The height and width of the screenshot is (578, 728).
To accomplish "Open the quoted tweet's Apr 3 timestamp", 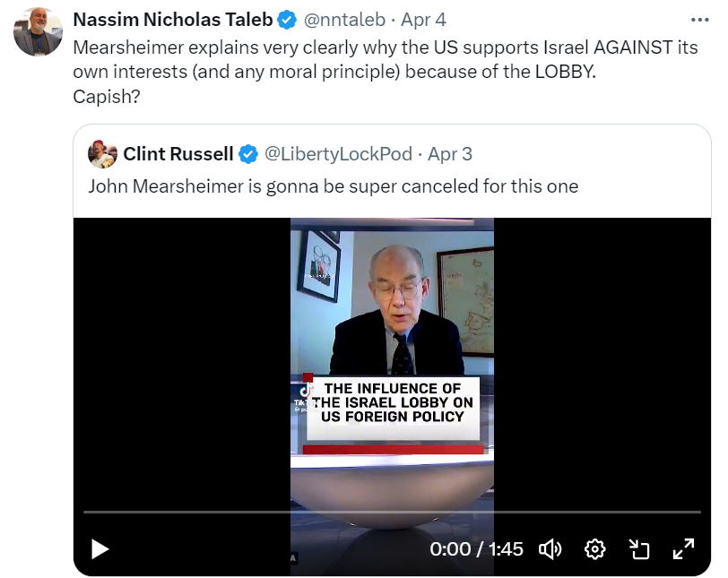I will 450,154.
